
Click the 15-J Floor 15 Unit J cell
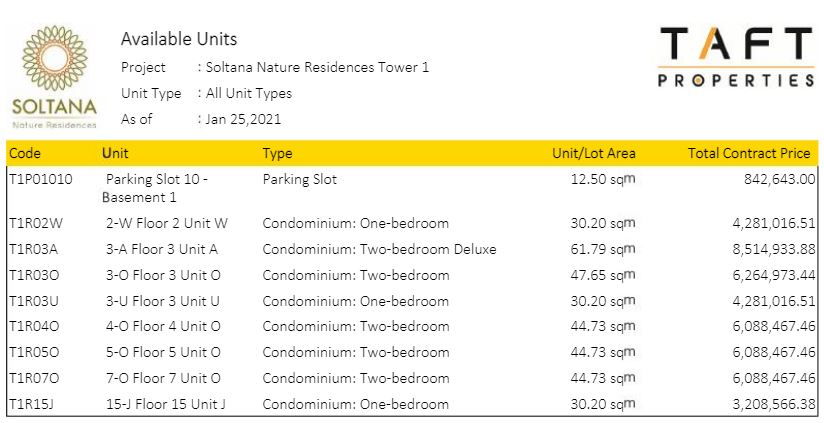tap(165, 404)
